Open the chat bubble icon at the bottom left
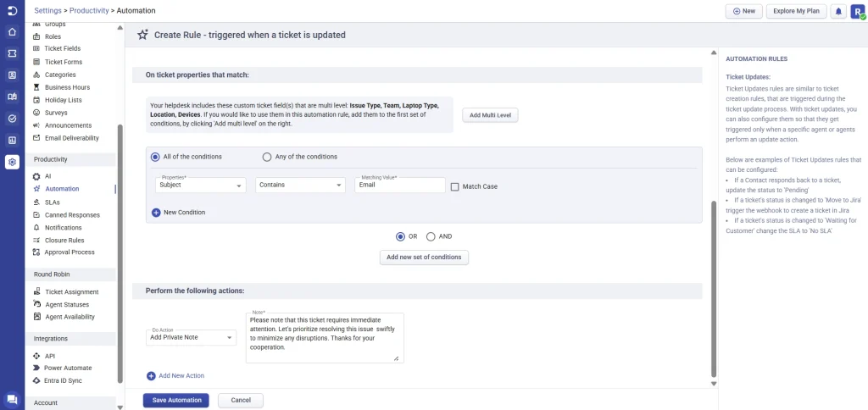 [12, 399]
